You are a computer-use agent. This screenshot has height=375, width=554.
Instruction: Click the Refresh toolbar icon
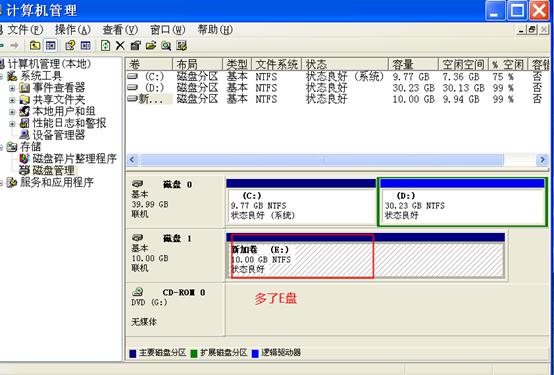click(105, 45)
